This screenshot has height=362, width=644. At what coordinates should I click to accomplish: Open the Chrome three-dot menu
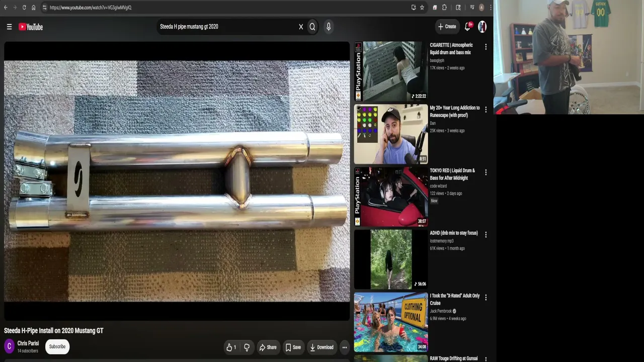tap(490, 8)
